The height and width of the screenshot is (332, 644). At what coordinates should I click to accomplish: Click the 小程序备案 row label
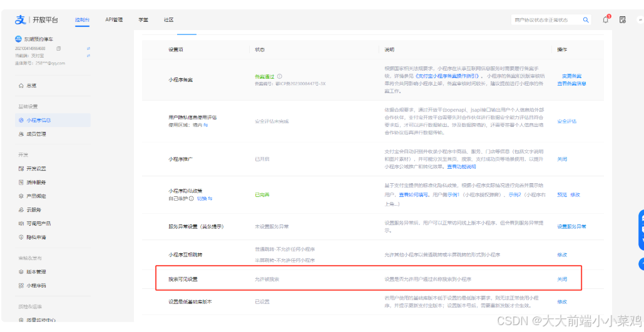point(180,79)
